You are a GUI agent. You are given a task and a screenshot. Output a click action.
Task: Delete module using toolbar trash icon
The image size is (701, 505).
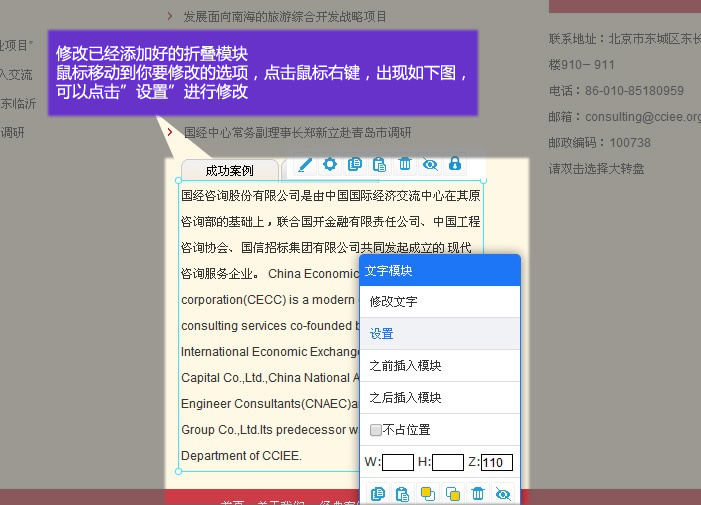click(405, 164)
